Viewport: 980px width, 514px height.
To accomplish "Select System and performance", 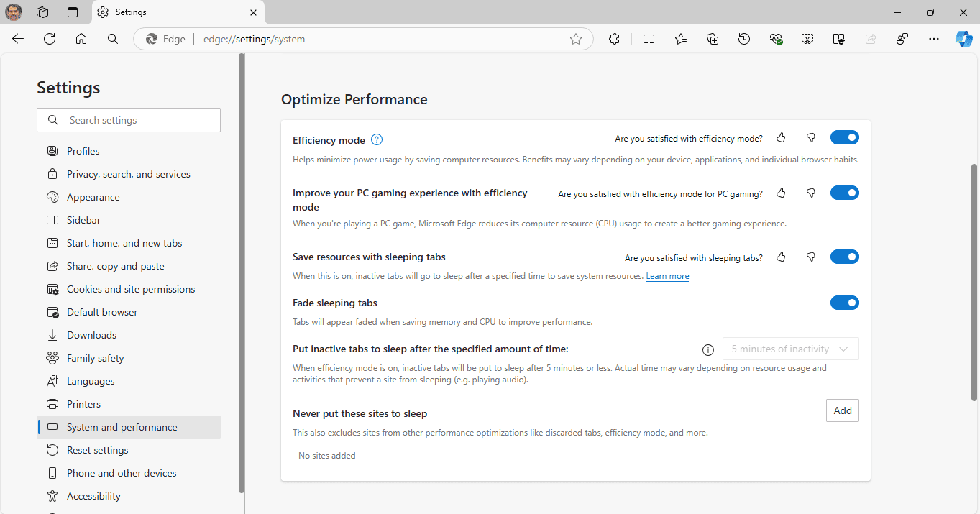I will [x=129, y=427].
